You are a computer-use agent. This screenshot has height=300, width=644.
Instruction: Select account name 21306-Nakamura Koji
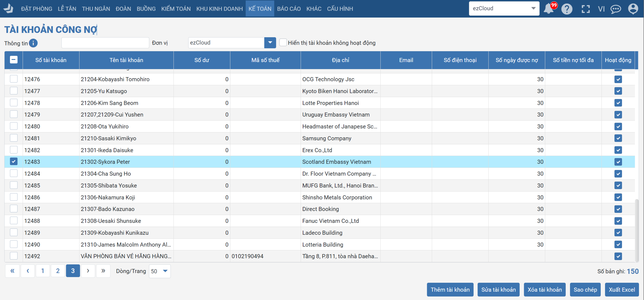[x=108, y=197]
